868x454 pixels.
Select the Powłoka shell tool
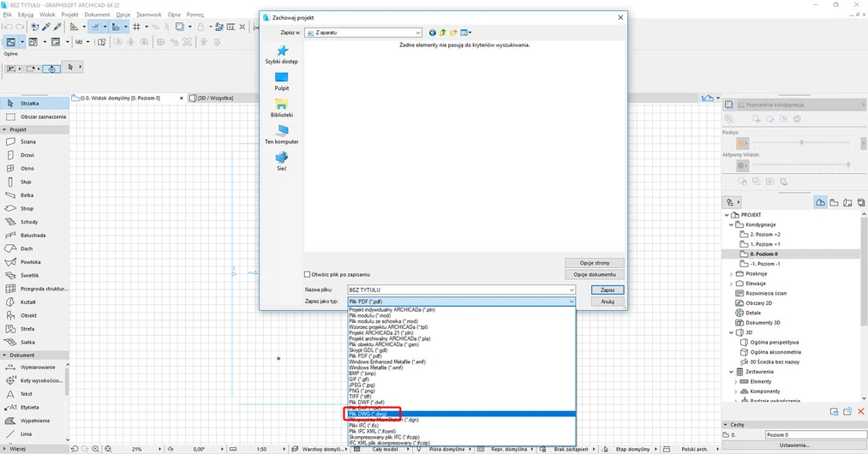34,262
